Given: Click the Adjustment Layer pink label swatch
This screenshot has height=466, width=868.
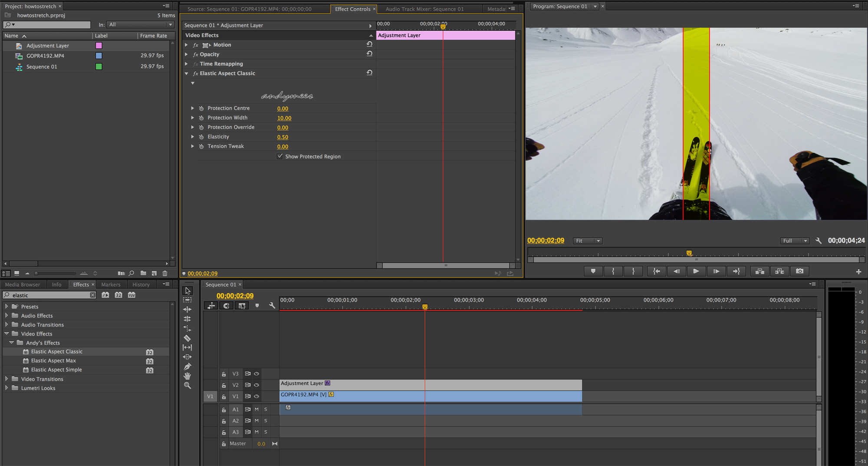Looking at the screenshot, I should coord(99,46).
